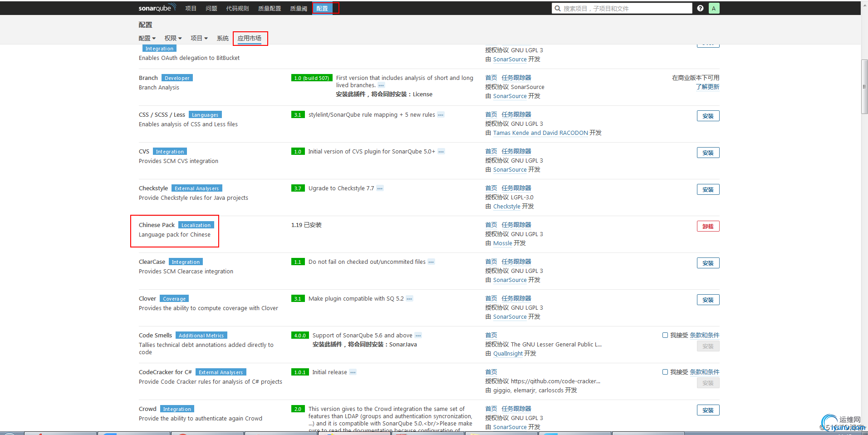Open SonarSource link in ClearCase row
Image resolution: width=868 pixels, height=435 pixels.
tap(510, 280)
